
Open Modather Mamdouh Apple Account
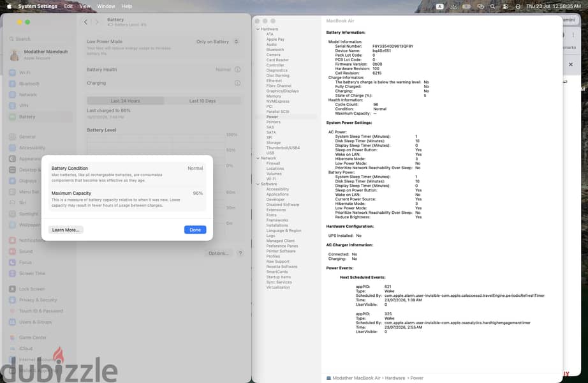click(40, 54)
